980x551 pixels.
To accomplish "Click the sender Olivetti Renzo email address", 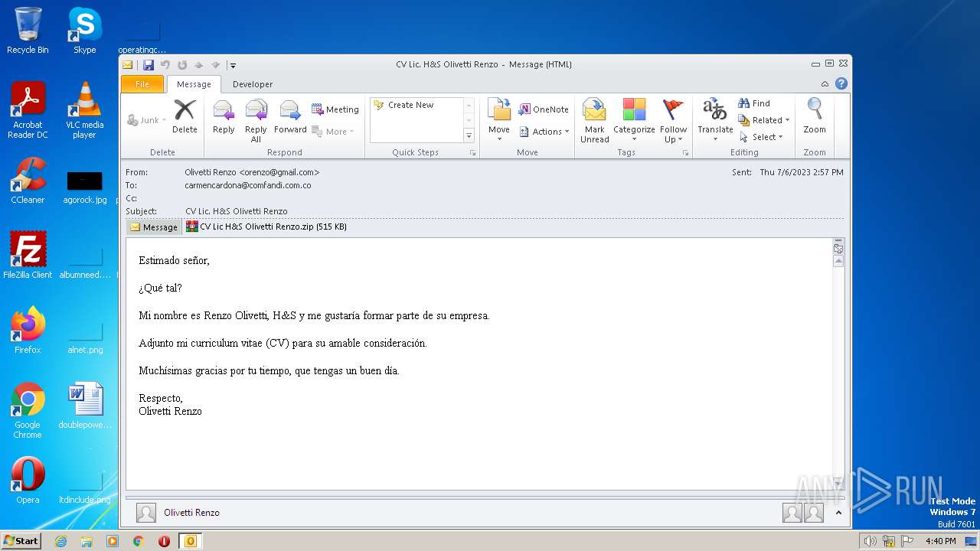I will (252, 172).
